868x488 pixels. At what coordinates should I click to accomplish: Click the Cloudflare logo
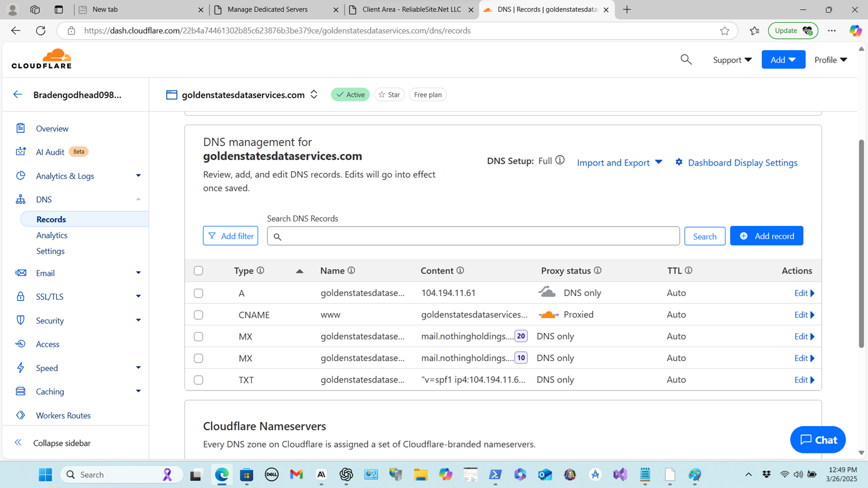[42, 59]
